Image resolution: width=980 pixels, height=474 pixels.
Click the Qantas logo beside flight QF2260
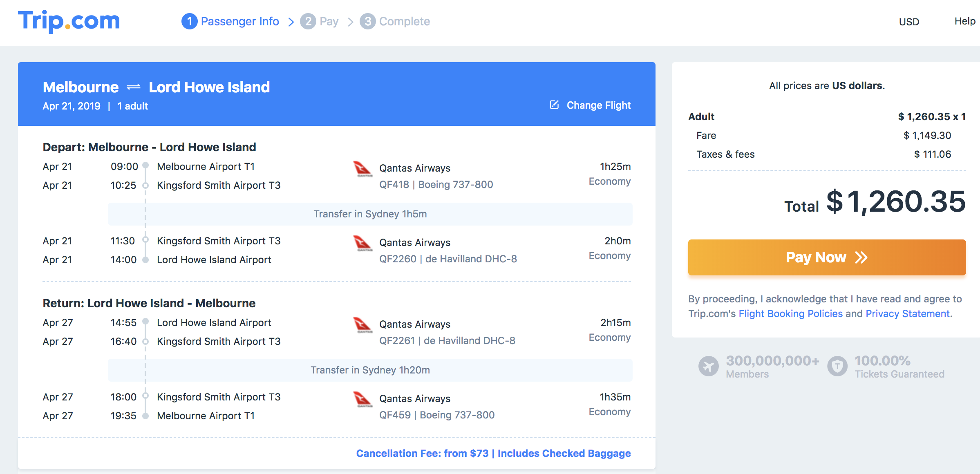point(362,243)
